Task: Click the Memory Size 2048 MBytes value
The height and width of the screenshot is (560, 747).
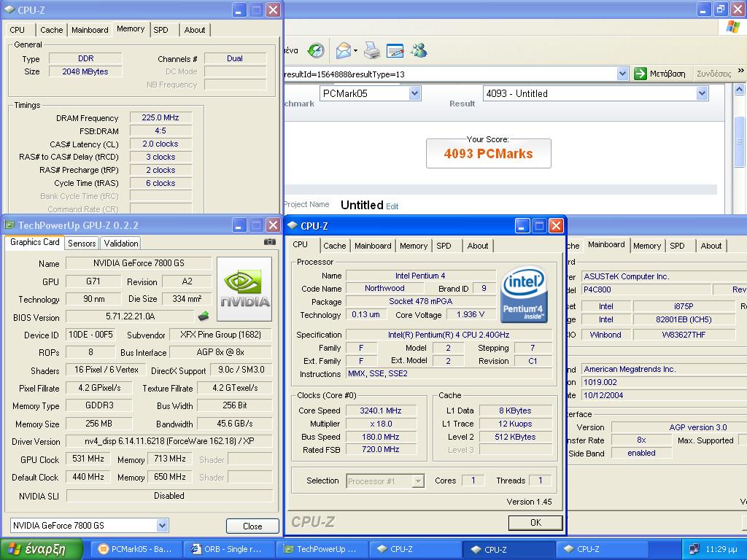Action: pos(85,71)
